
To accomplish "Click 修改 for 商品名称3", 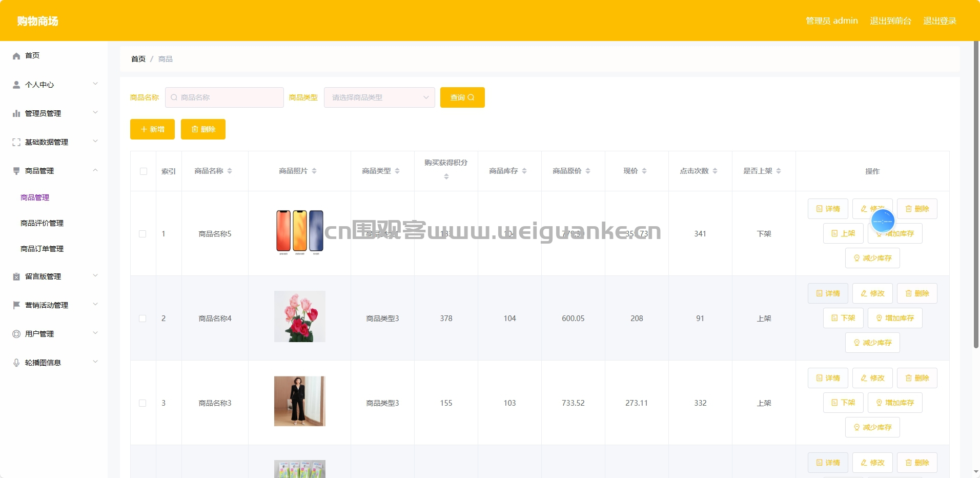I will pos(872,378).
